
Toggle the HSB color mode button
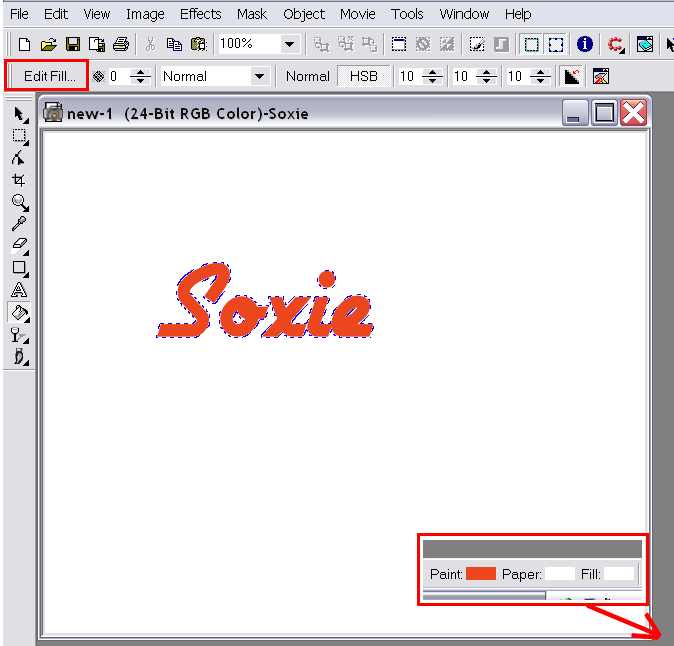[x=364, y=76]
